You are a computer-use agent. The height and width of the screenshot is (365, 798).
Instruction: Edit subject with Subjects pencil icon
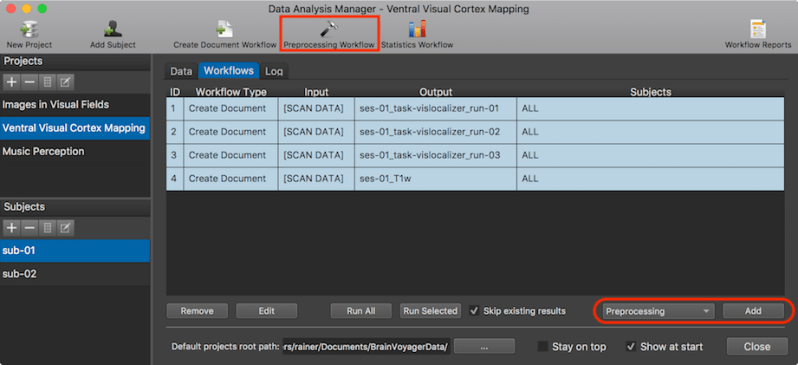pos(65,228)
